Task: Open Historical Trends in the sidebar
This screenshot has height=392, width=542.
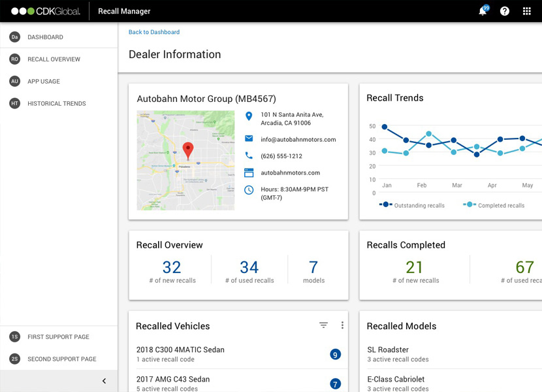Action: [x=59, y=103]
